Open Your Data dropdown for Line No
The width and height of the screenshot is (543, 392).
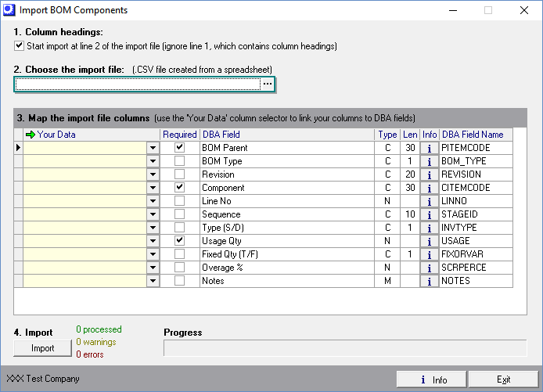tap(153, 201)
